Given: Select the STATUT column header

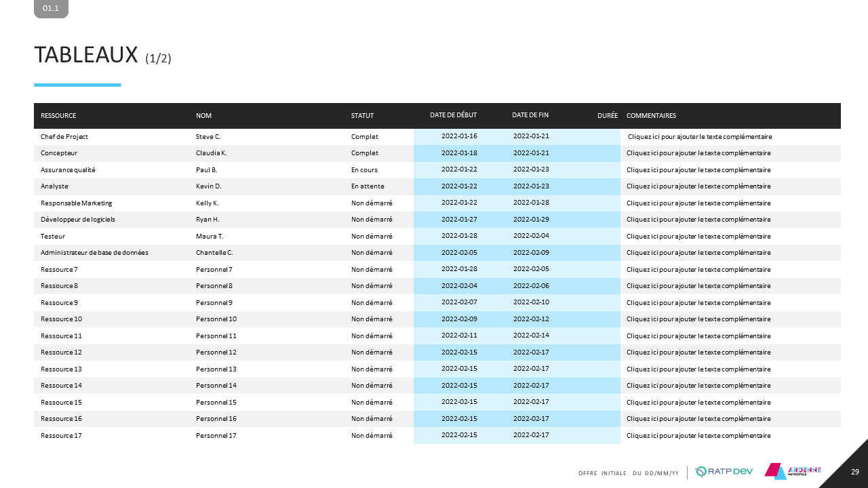Looking at the screenshot, I should [x=362, y=116].
